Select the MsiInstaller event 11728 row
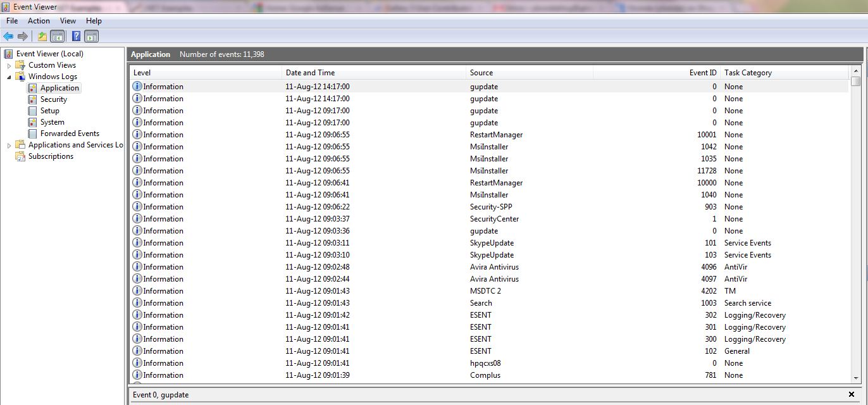The height and width of the screenshot is (405, 868). (489, 171)
